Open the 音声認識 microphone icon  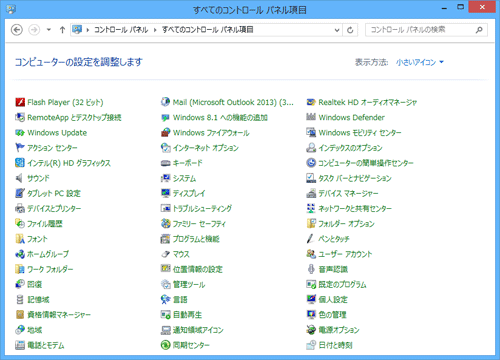click(x=311, y=269)
